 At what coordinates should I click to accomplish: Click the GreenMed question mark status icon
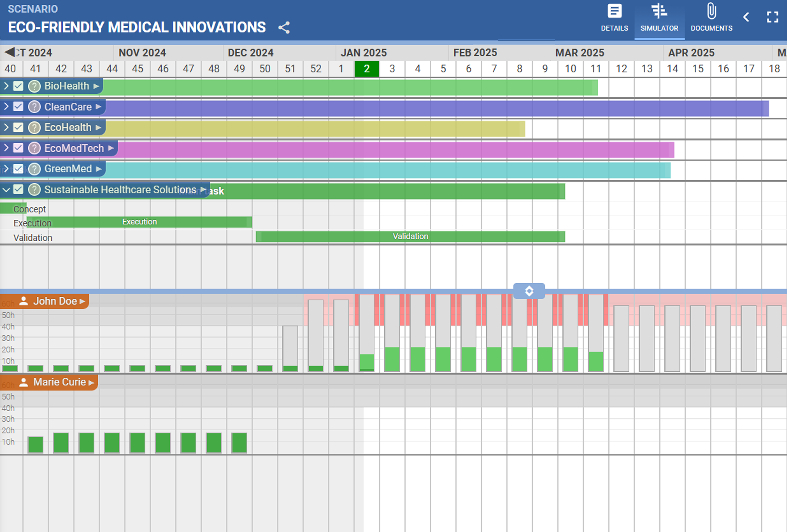34,169
